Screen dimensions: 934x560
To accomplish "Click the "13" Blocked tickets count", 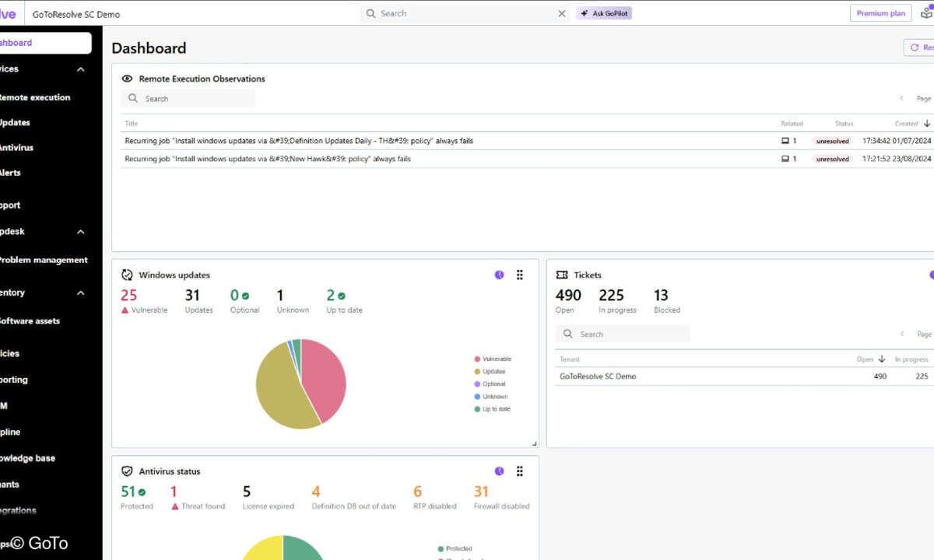I will point(661,296).
